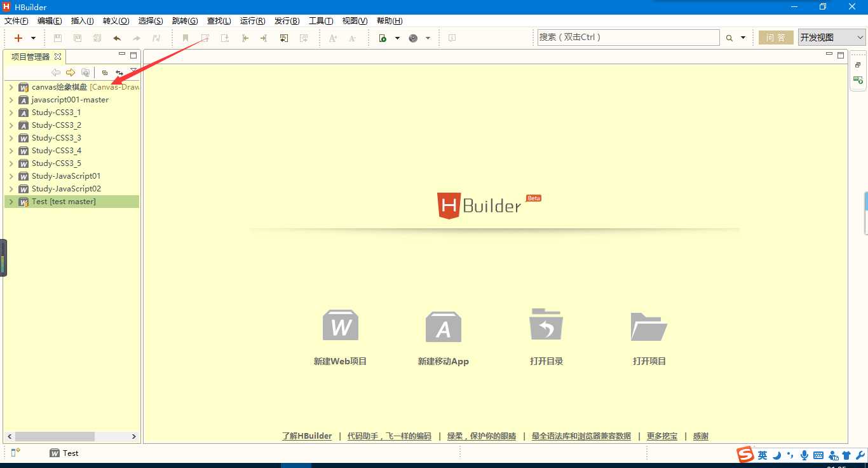Click the restore view icon in right sidebar

click(858, 65)
